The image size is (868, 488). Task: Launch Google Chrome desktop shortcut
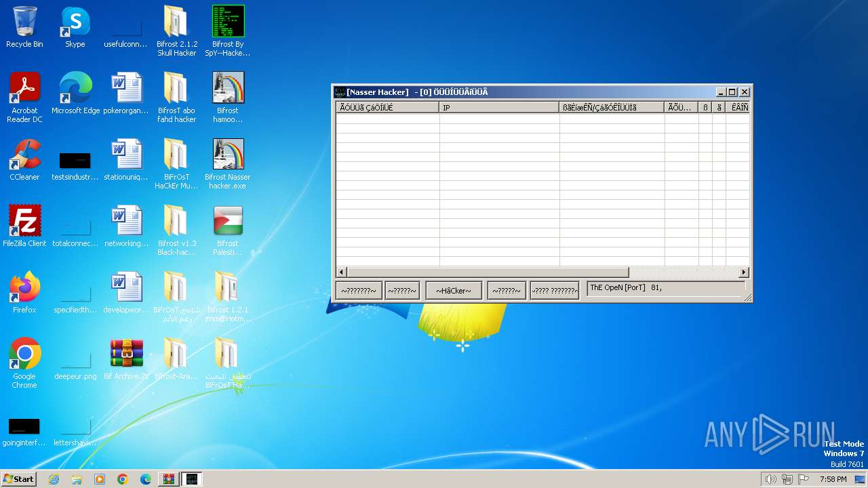click(x=24, y=363)
